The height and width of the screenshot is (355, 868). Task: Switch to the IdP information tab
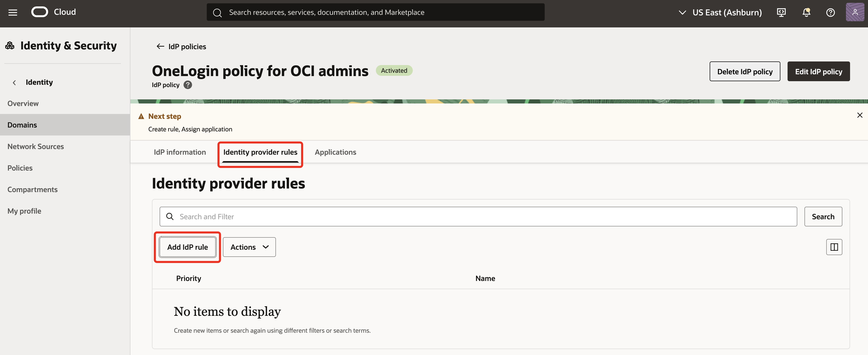coord(180,152)
